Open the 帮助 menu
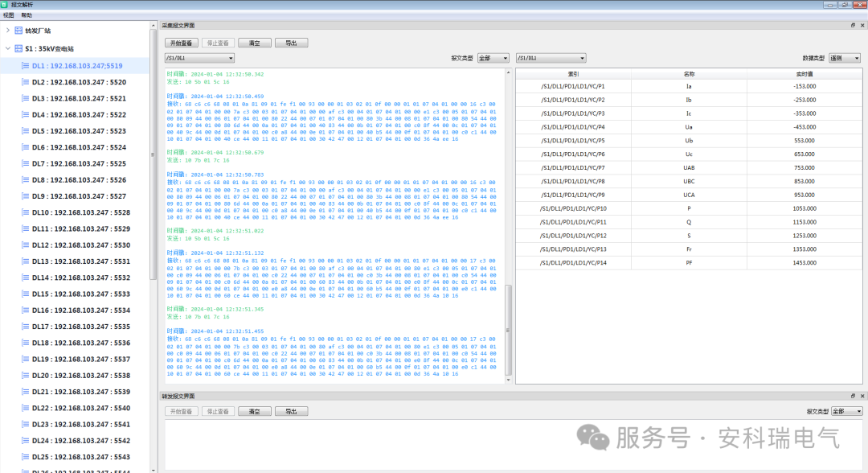 coord(27,15)
